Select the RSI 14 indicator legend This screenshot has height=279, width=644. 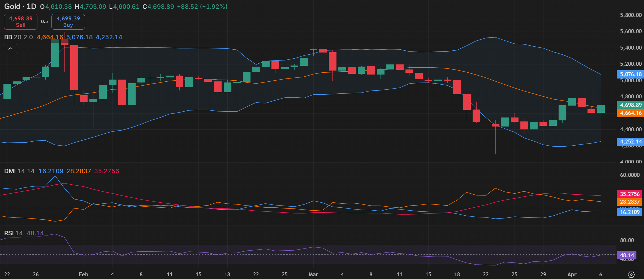[13, 233]
